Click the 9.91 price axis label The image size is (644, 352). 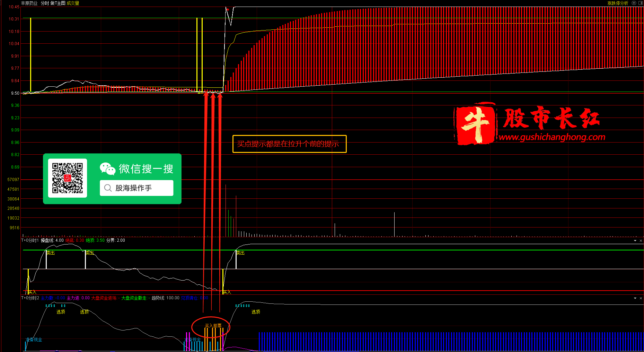click(x=15, y=56)
